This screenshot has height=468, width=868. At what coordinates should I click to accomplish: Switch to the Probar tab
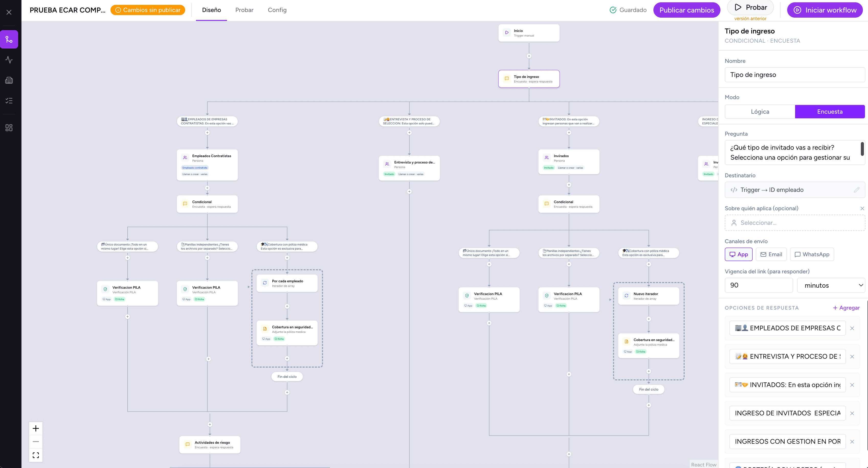(244, 10)
